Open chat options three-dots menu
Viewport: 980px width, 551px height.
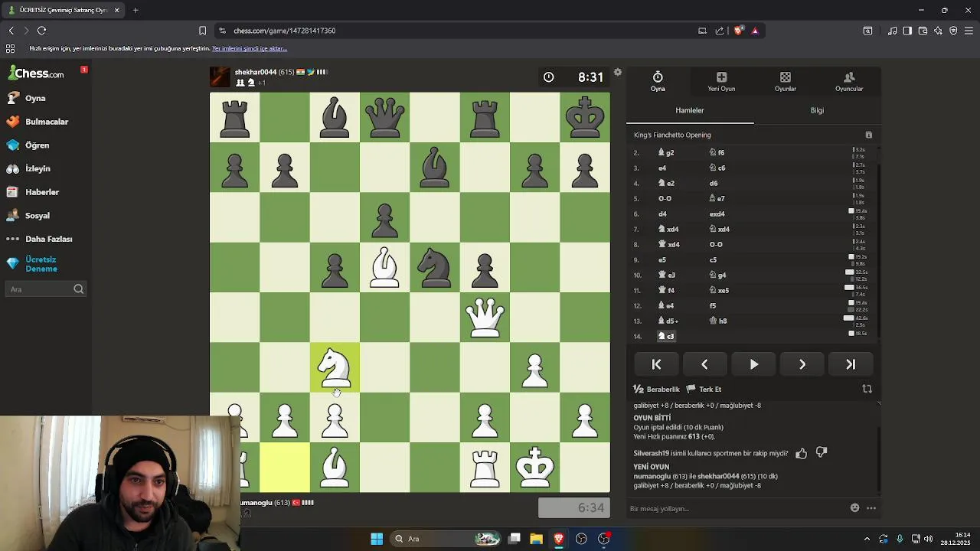click(871, 508)
